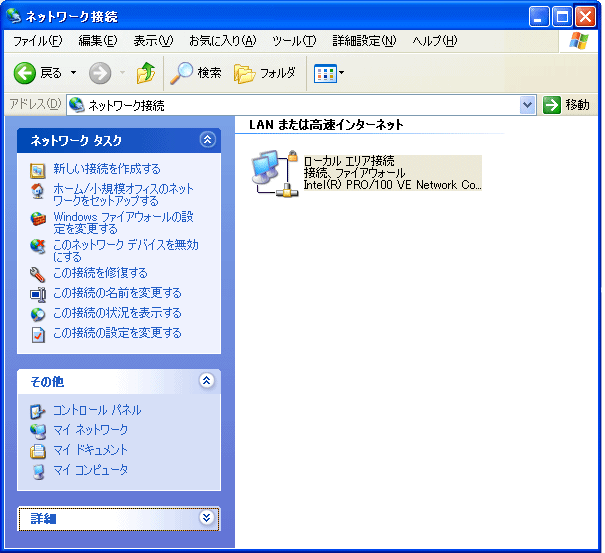Screen dimensions: 605x553
Task: Click ホーム/小規模オフィスのネットワークをセットアップする link
Action: pos(123,194)
